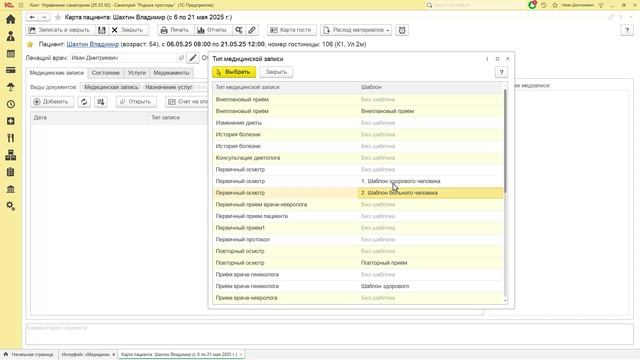The height and width of the screenshot is (360, 640).
Task: Open the payment card section in the sidebar
Action: pyautogui.click(x=11, y=70)
